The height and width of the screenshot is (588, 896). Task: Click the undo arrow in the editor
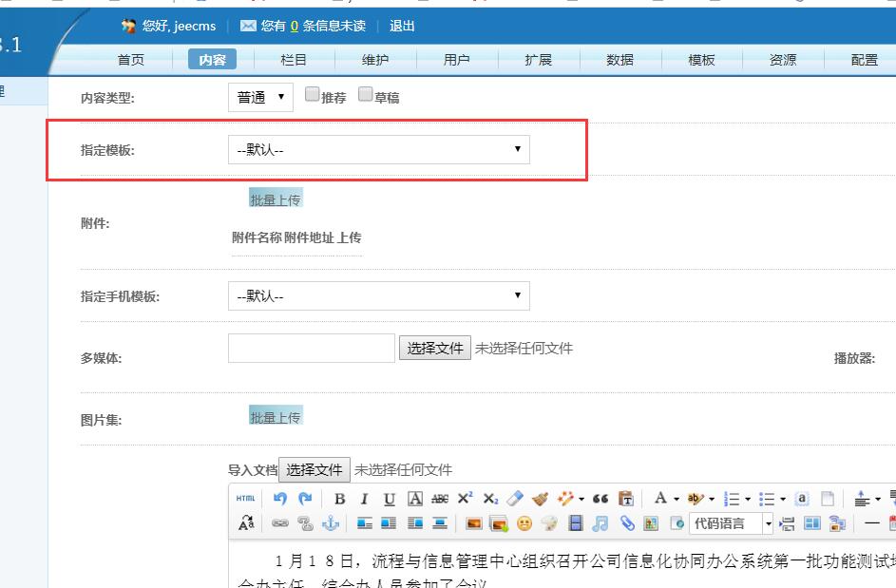click(x=280, y=499)
